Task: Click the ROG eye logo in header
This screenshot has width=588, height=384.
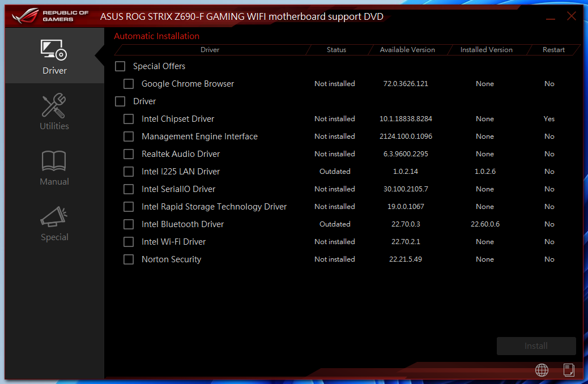Action: coord(25,15)
